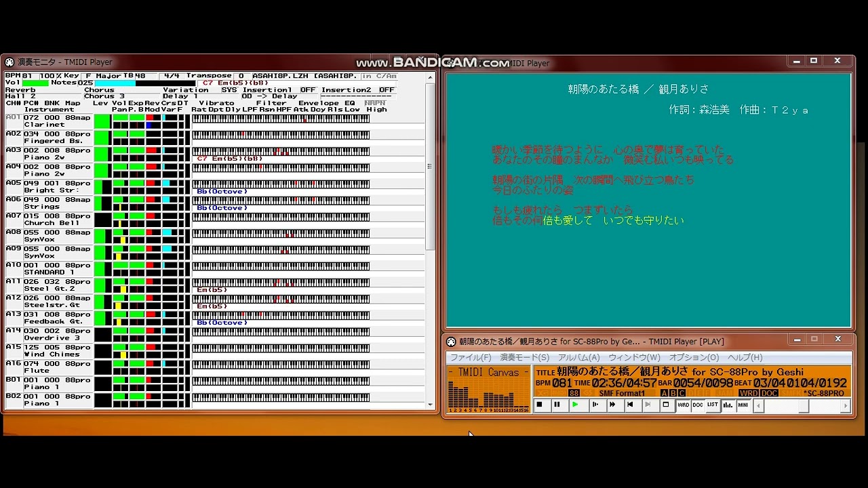
Task: Switch to MINI mode button
Action: click(x=743, y=405)
